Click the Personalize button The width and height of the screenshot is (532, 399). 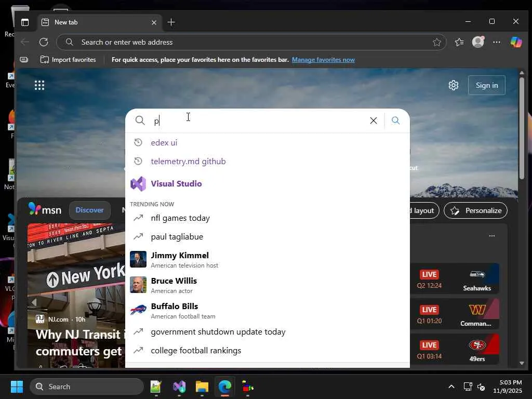pyautogui.click(x=476, y=211)
